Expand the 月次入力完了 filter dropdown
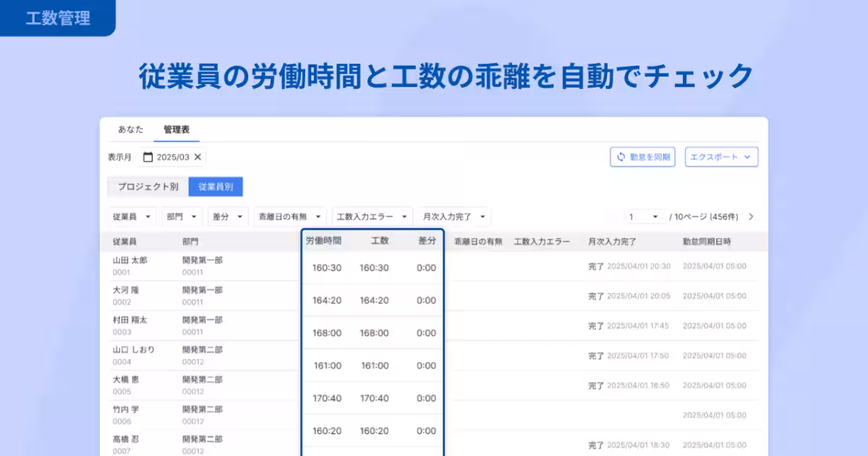This screenshot has width=868, height=456. click(452, 216)
